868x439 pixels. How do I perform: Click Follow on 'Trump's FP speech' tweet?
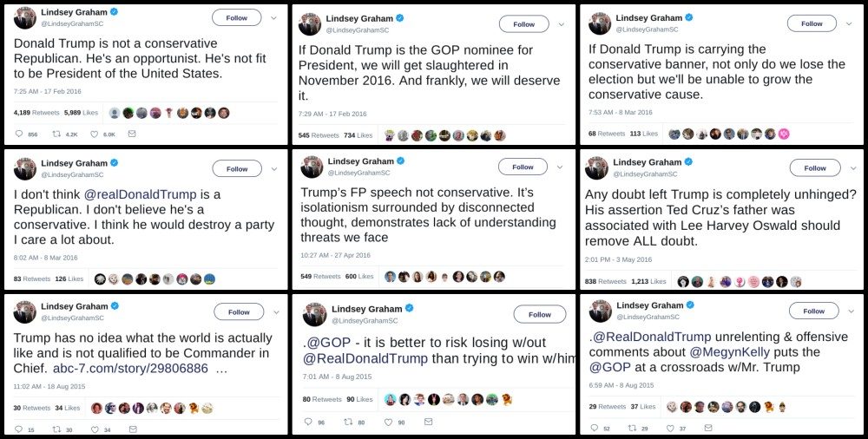[x=523, y=167]
